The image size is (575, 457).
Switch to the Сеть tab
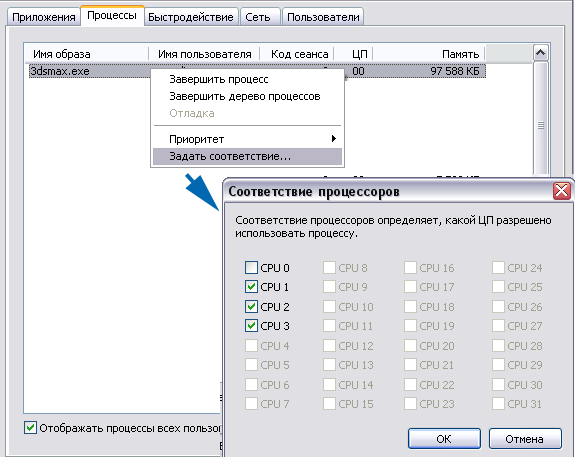coord(258,17)
